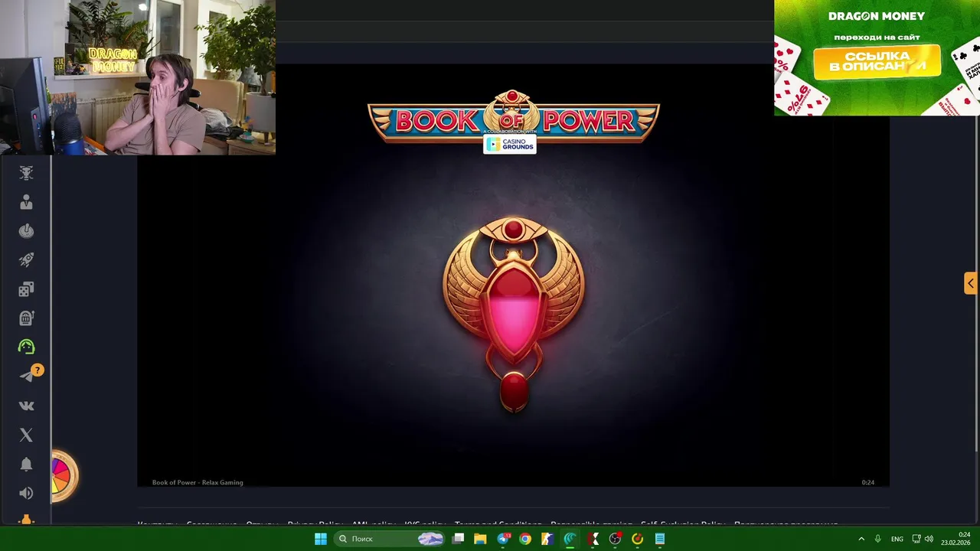Open the dice games icon
Viewport: 980px width, 551px height.
[x=26, y=289]
